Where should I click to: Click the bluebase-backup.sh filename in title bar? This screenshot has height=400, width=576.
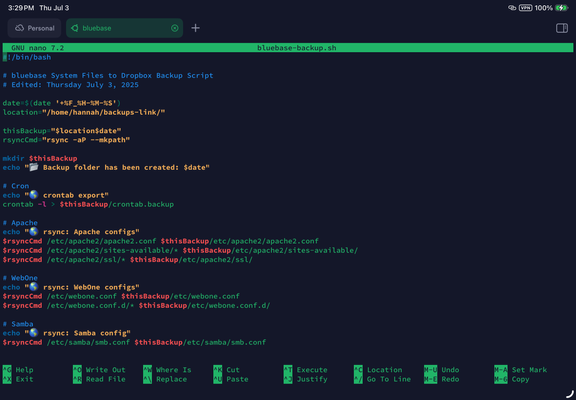point(296,48)
